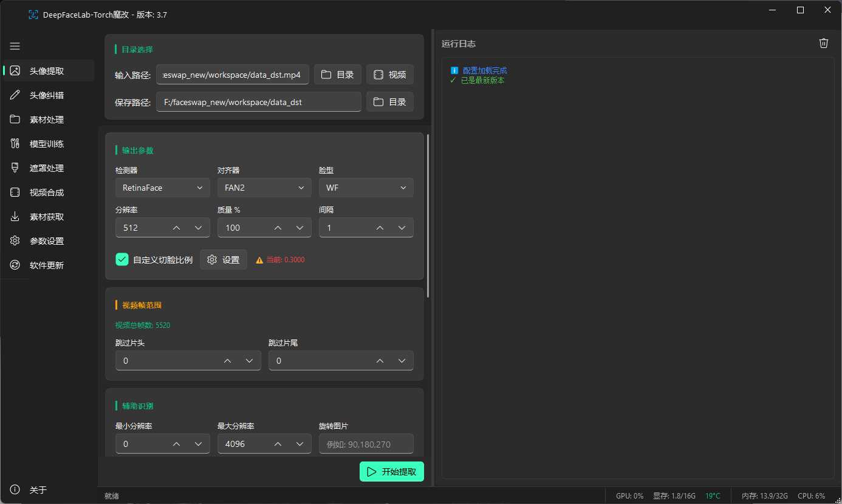
Task: Increase 分辨率 value with up arrow
Action: [176, 228]
